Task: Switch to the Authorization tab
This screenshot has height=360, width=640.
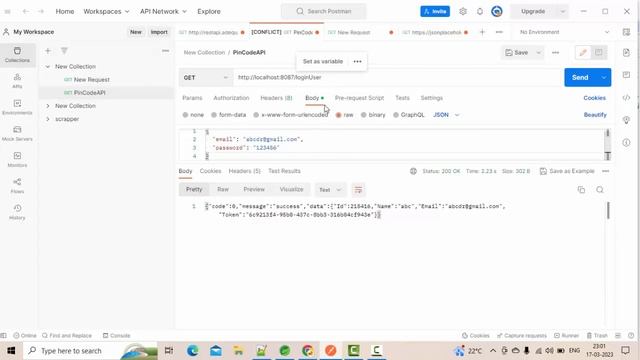Action: [231, 98]
